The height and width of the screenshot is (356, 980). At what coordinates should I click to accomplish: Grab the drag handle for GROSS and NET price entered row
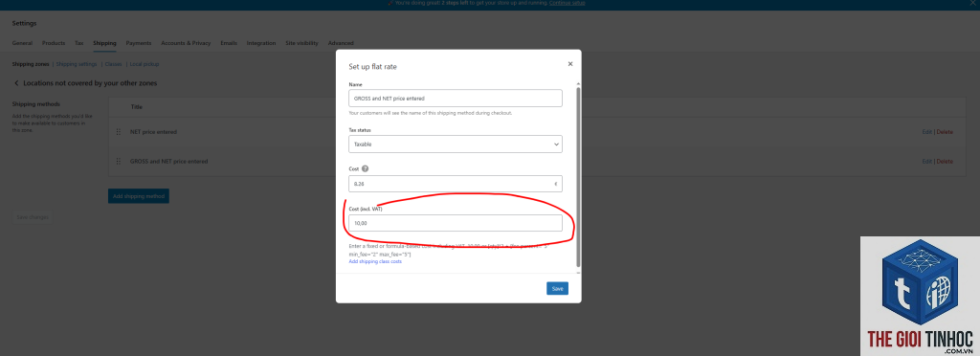click(118, 161)
